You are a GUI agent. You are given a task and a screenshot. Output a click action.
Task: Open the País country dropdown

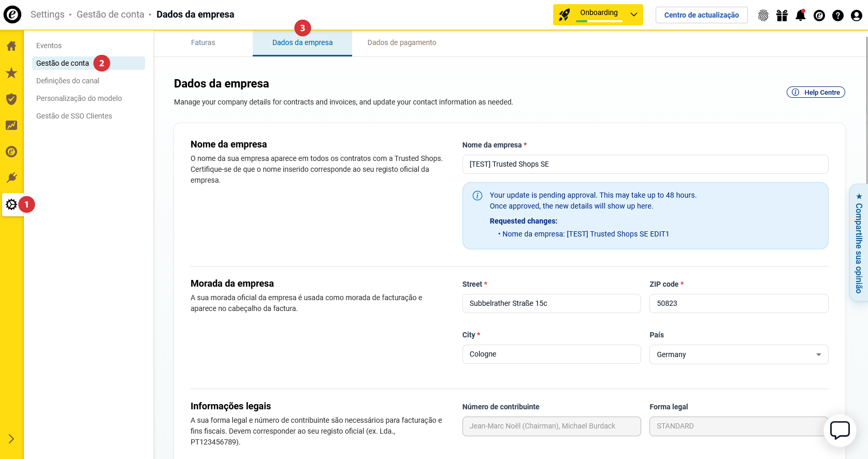pyautogui.click(x=738, y=354)
